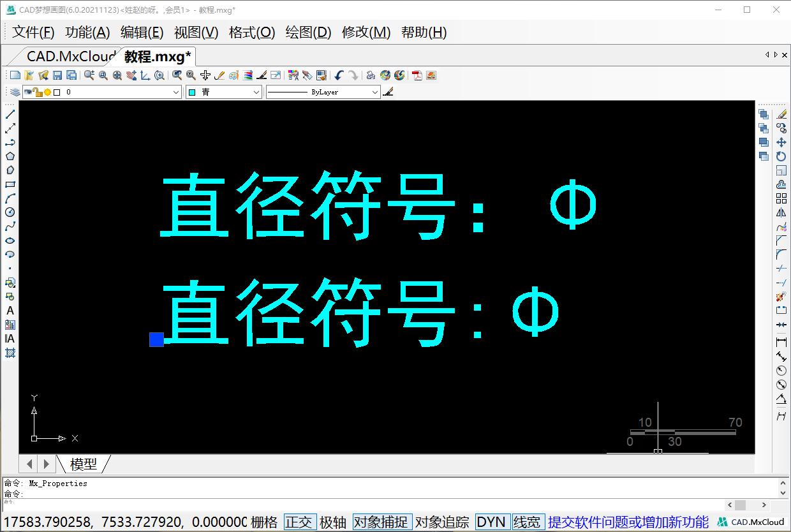Choose the Rectangle tool in left toolbar

pyautogui.click(x=9, y=184)
